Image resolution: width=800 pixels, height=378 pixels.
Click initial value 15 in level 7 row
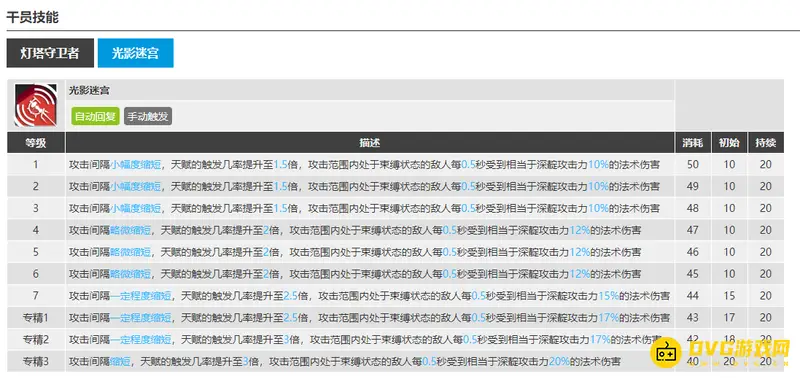[729, 296]
